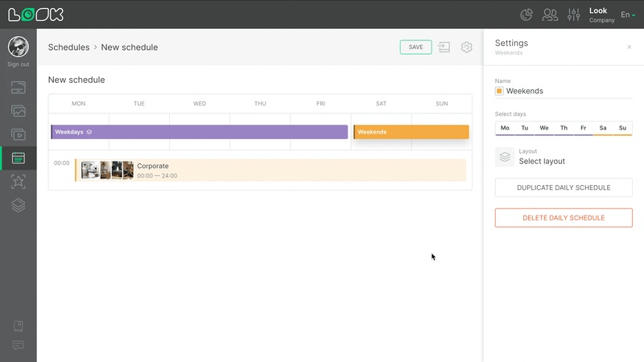The image size is (644, 362).
Task: Open the analytics pie chart icon
Action: coord(527,14)
